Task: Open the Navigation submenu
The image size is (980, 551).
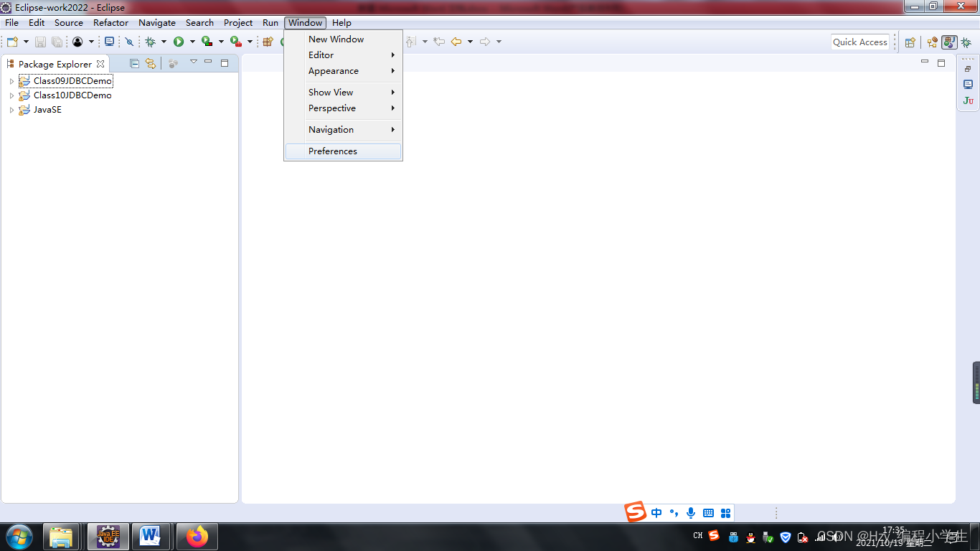Action: pyautogui.click(x=343, y=130)
